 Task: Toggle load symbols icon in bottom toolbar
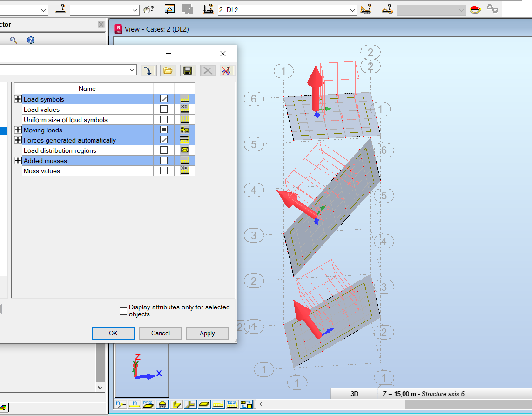click(x=218, y=404)
